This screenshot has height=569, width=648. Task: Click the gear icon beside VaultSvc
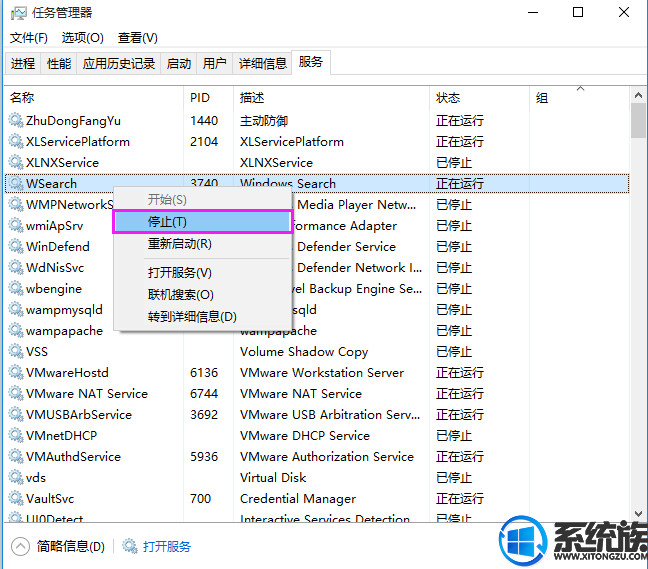[x=16, y=498]
